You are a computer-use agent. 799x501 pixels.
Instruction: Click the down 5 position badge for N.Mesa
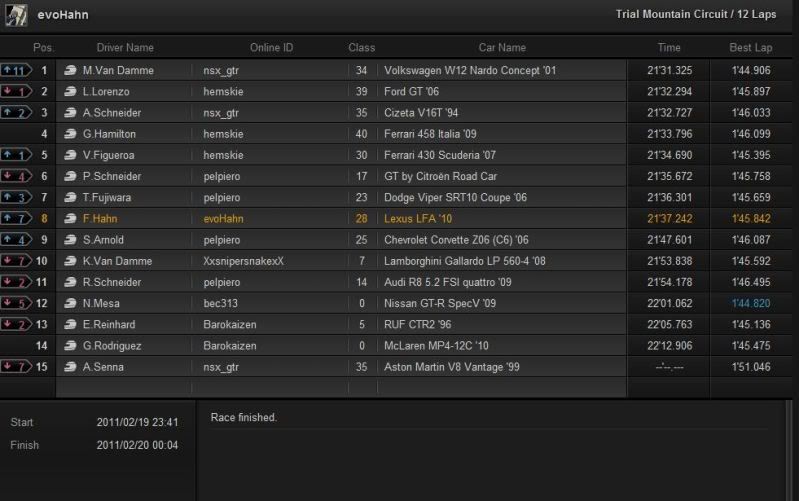(16, 303)
